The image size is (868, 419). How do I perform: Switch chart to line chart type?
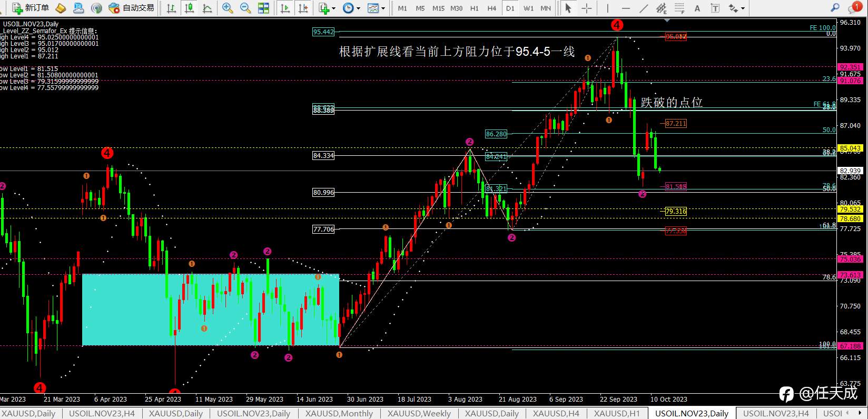[207, 8]
